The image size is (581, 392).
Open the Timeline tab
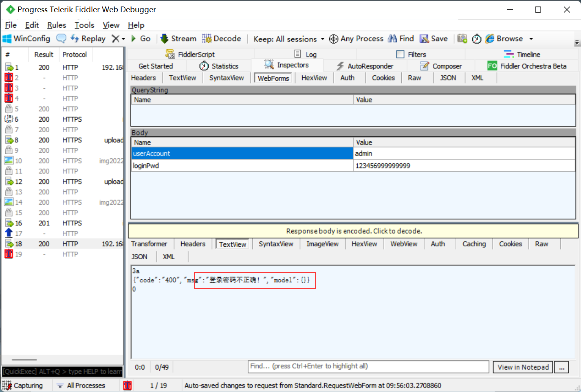[x=522, y=54]
